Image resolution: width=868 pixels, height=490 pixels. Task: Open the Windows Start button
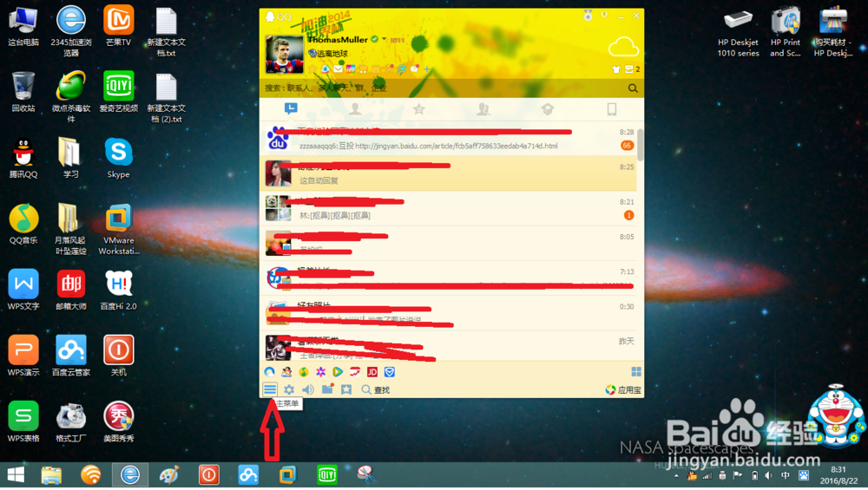point(16,475)
